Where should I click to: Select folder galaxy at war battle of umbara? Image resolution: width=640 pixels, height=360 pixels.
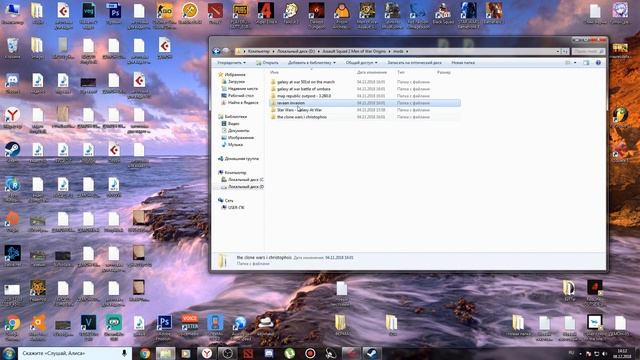coord(304,89)
